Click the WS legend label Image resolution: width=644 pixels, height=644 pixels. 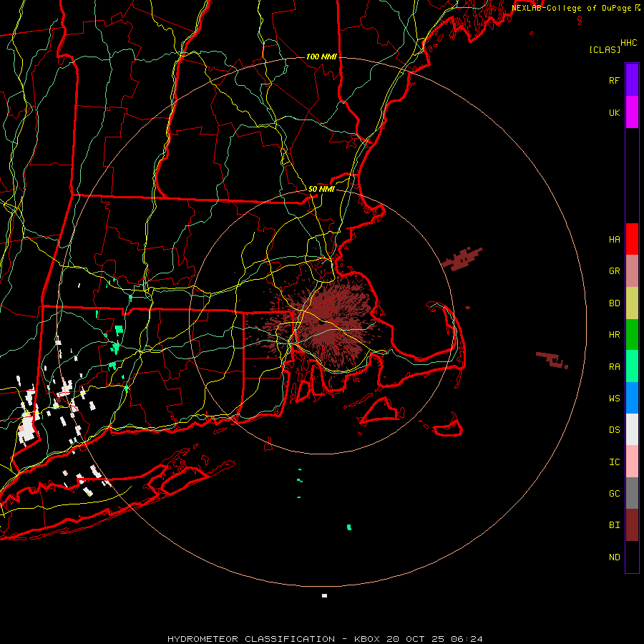(x=615, y=399)
